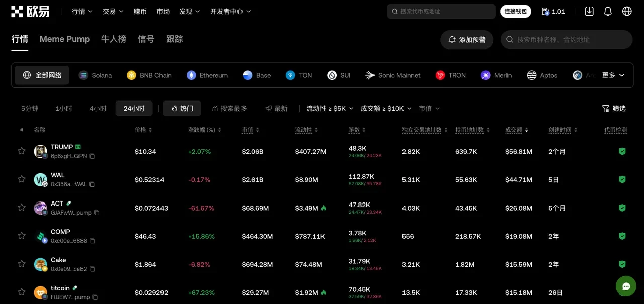
Task: Open the language globe icon
Action: click(x=627, y=11)
